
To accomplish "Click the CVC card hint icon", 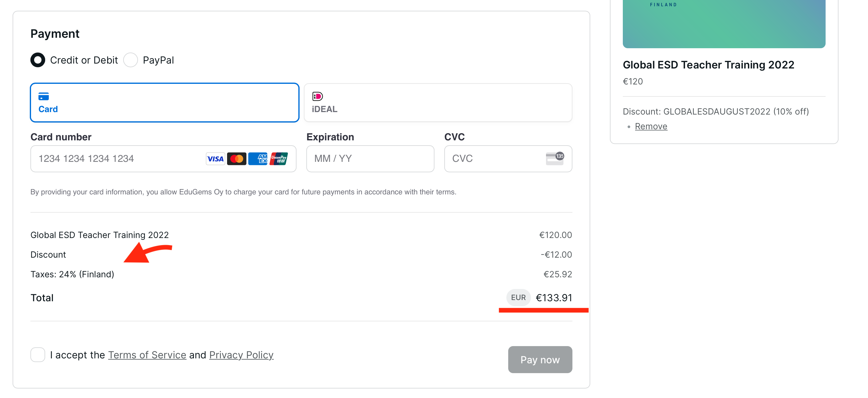I will [x=555, y=158].
